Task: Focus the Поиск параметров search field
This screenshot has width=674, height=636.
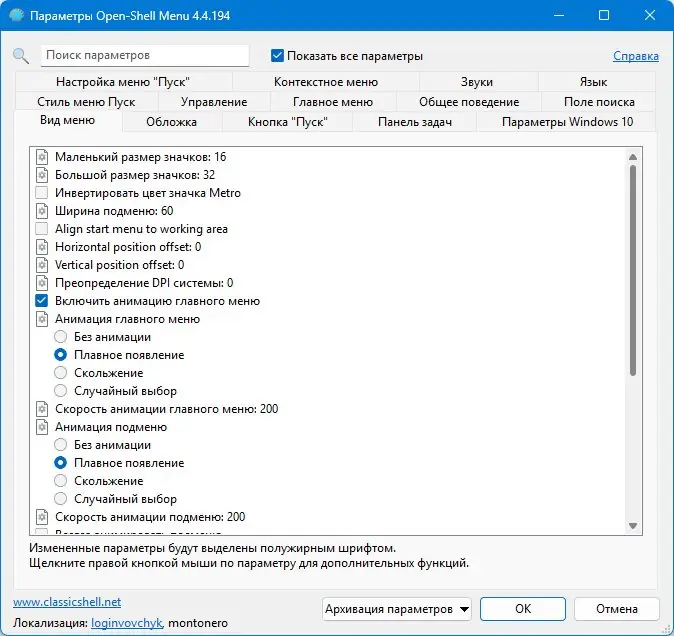Action: click(x=145, y=55)
